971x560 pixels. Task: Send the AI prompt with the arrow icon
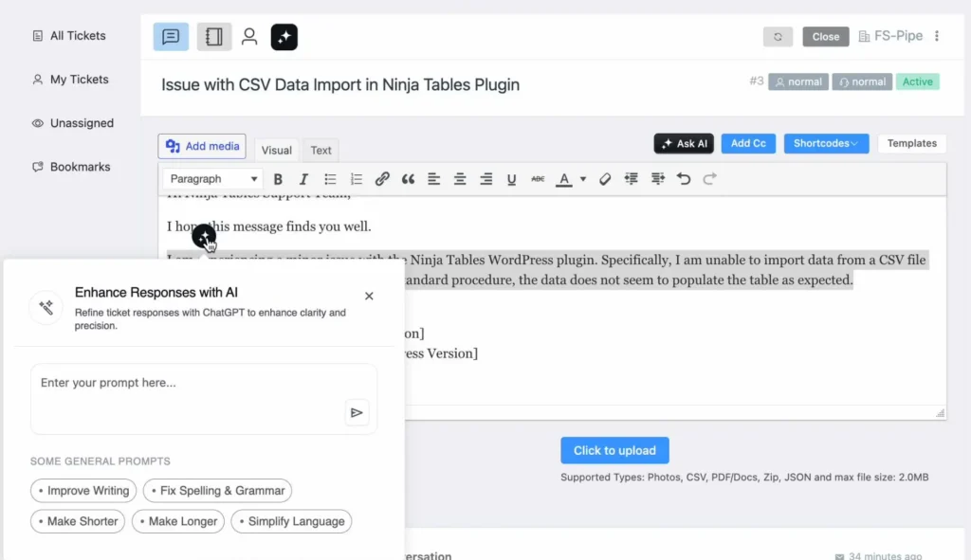(x=357, y=413)
